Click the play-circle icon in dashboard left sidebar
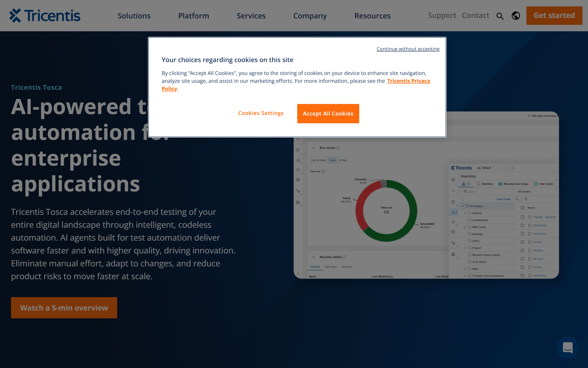This screenshot has height=368, width=588. pyautogui.click(x=298, y=170)
